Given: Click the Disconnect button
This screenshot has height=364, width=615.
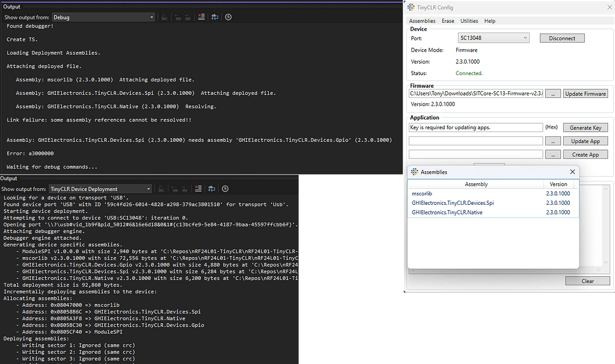Looking at the screenshot, I should pos(561,37).
